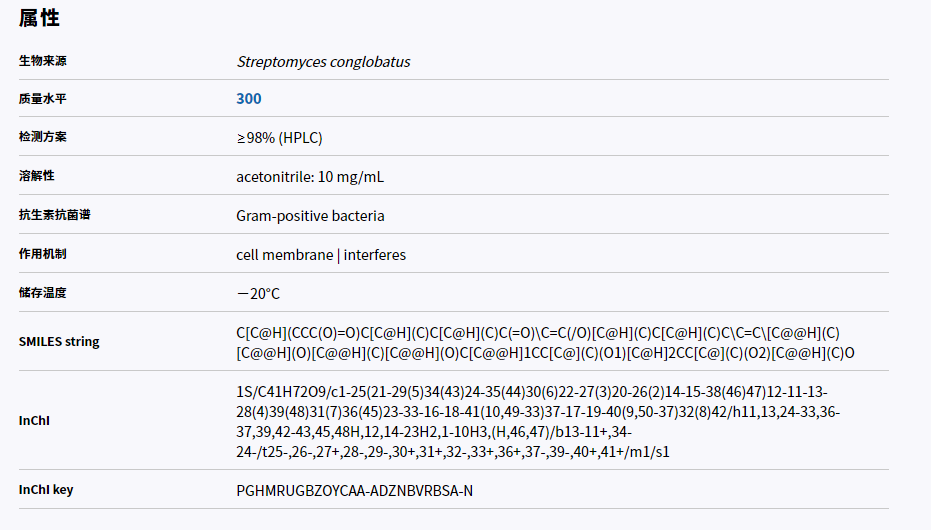The image size is (931, 530).
Task: Click the InChI value starting 1S/C41H72O9
Action: (x=539, y=421)
